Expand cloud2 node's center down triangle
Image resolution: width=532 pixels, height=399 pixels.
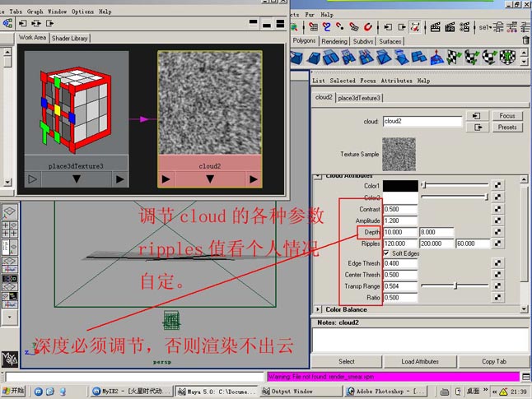point(210,179)
